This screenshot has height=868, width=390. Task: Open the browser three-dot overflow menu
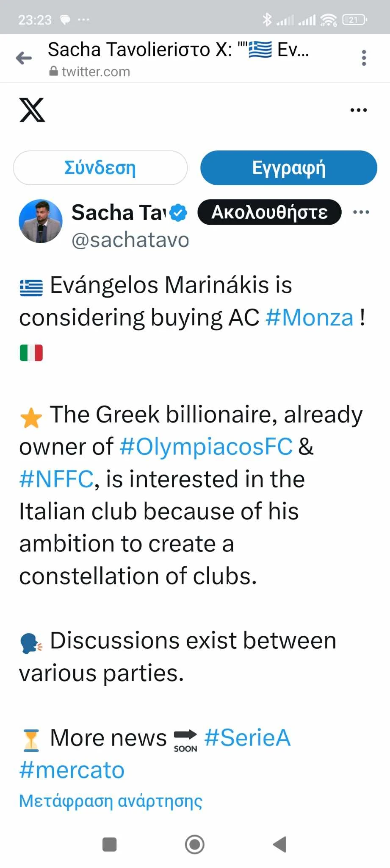pyautogui.click(x=364, y=58)
